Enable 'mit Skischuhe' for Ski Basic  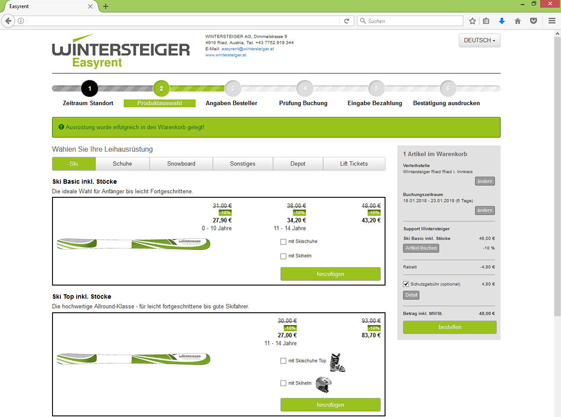pyautogui.click(x=283, y=242)
